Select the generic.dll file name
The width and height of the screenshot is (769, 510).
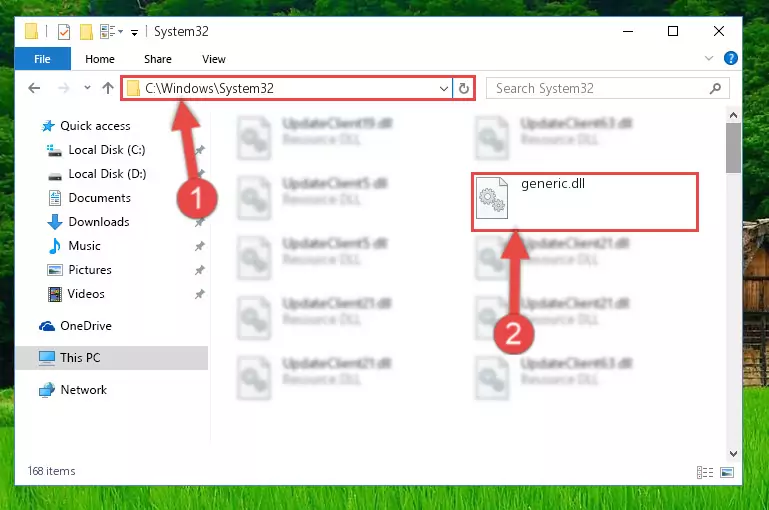tap(553, 184)
